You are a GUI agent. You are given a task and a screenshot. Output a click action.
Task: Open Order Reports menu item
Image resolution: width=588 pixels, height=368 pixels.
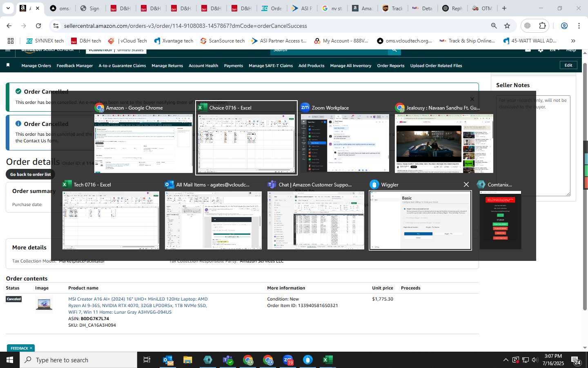pos(391,65)
